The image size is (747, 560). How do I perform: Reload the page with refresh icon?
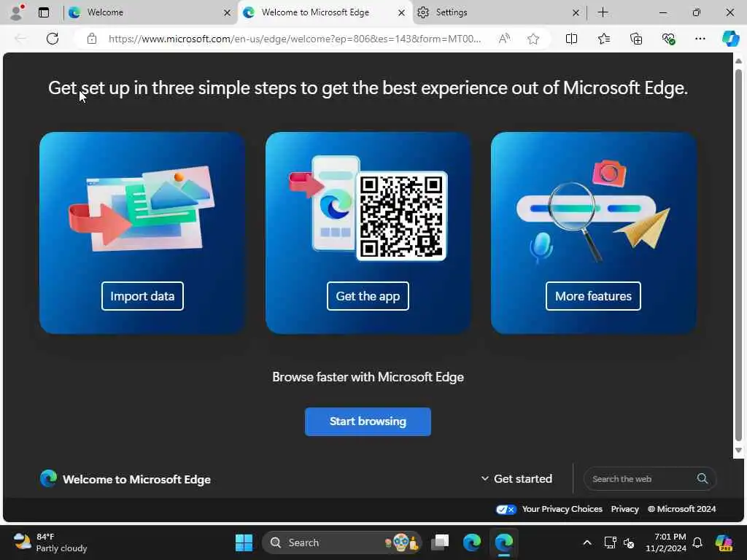click(x=53, y=39)
